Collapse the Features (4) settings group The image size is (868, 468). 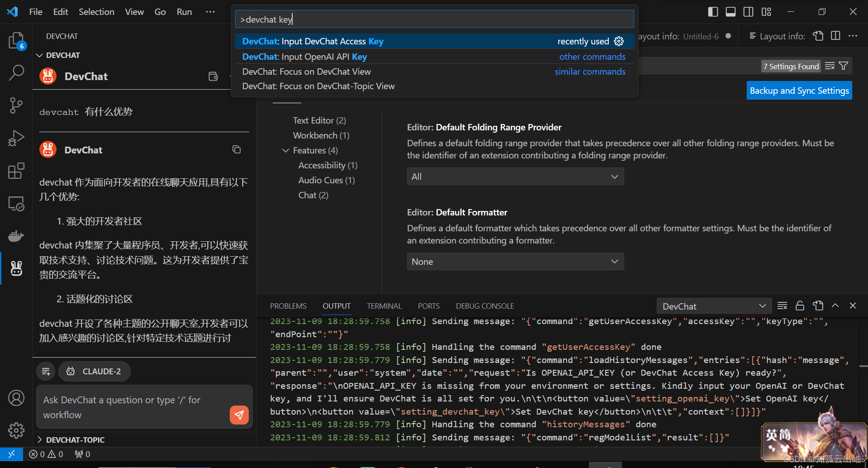tap(315, 150)
